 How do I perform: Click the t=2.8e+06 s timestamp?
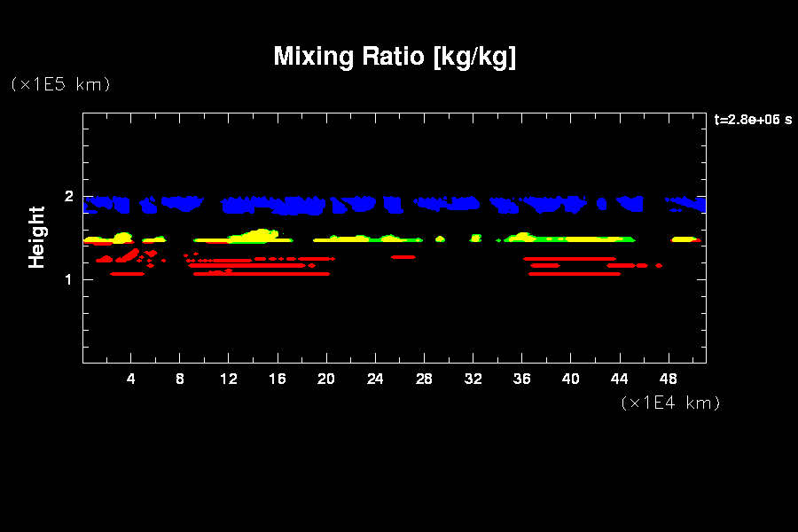[753, 120]
